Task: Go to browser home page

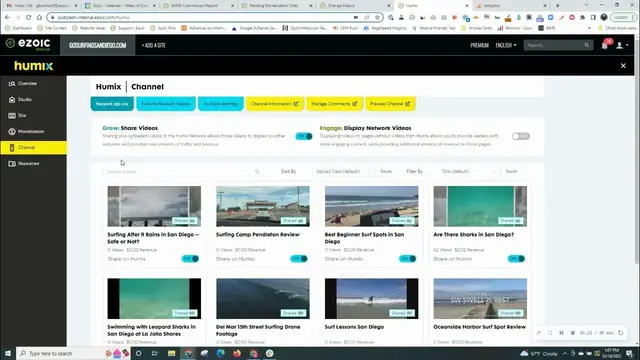Action: 39,18
